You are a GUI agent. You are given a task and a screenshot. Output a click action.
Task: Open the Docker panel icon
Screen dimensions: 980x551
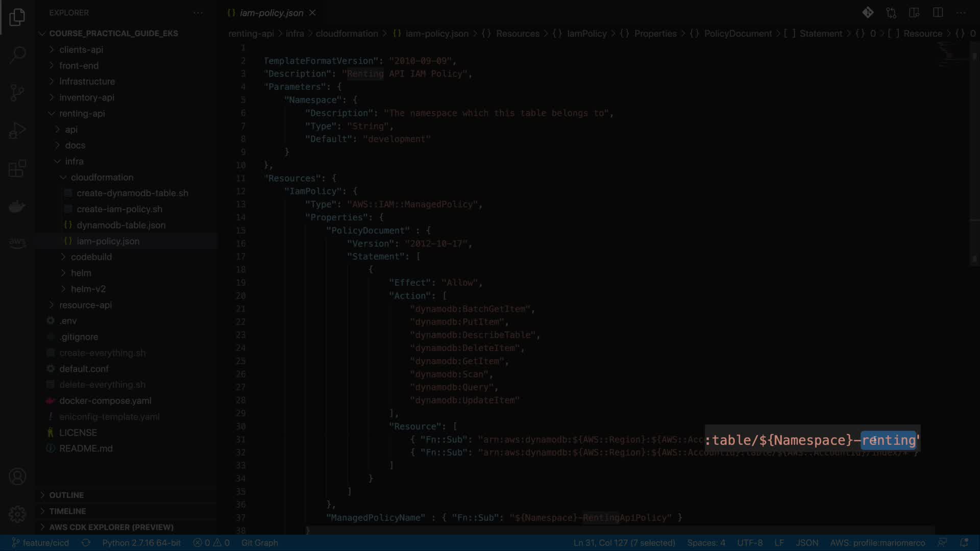click(17, 206)
